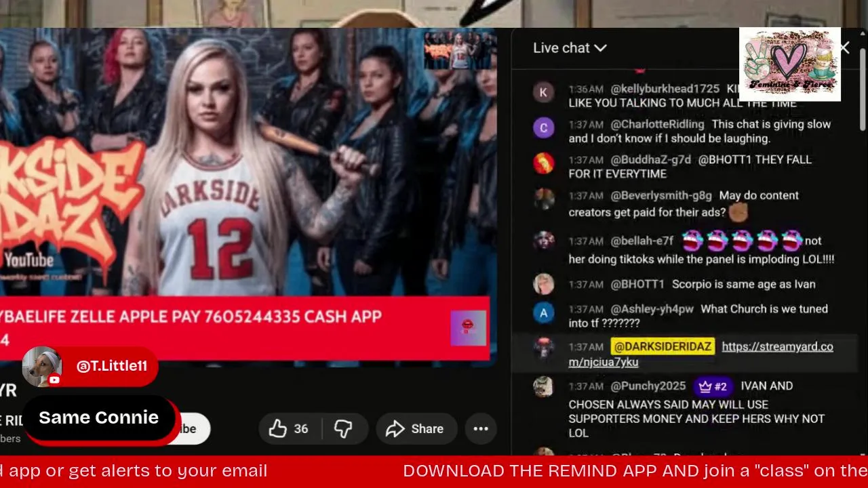The width and height of the screenshot is (868, 488).
Task: Select the @kellyburkhead1725 username
Action: click(665, 89)
